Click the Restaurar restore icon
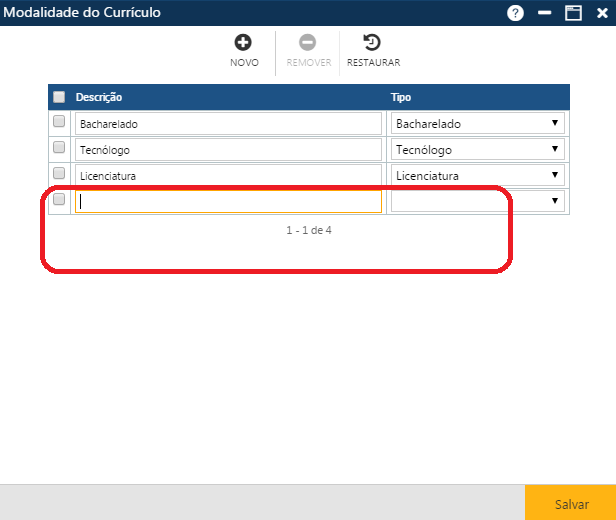This screenshot has width=616, height=520. click(372, 43)
